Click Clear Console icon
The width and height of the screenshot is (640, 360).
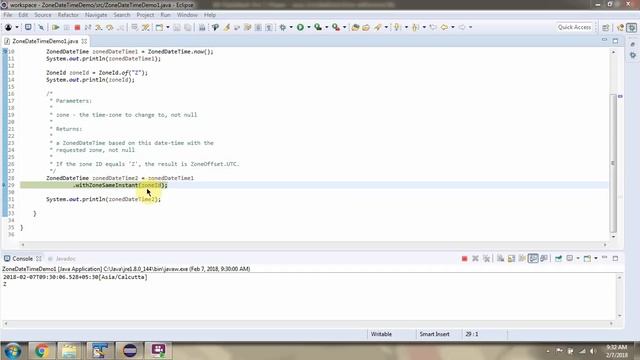(x=500, y=258)
